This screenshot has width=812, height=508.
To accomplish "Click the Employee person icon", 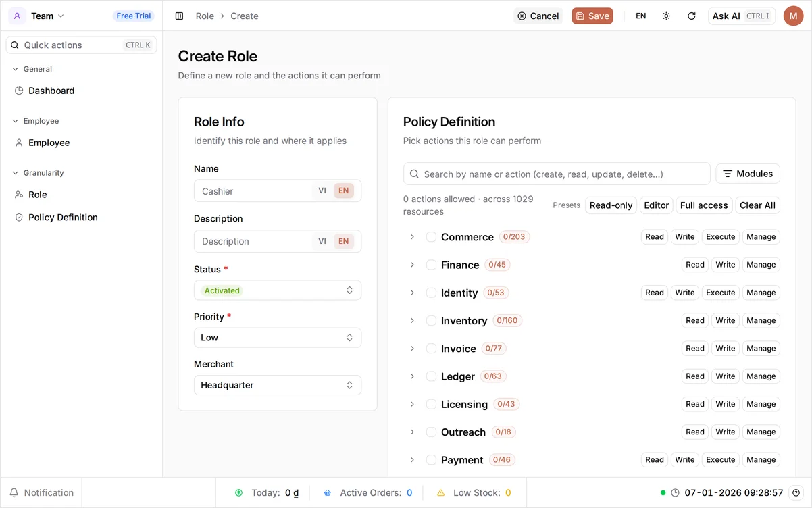I will pos(19,143).
